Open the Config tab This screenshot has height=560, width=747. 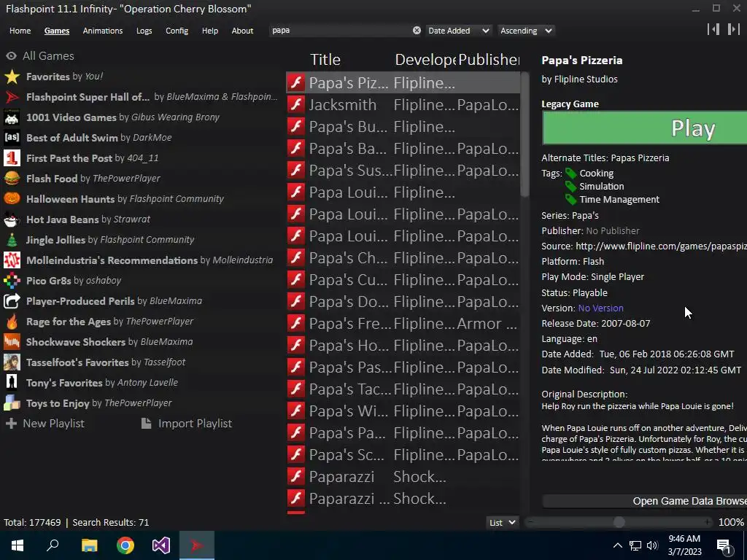click(177, 31)
